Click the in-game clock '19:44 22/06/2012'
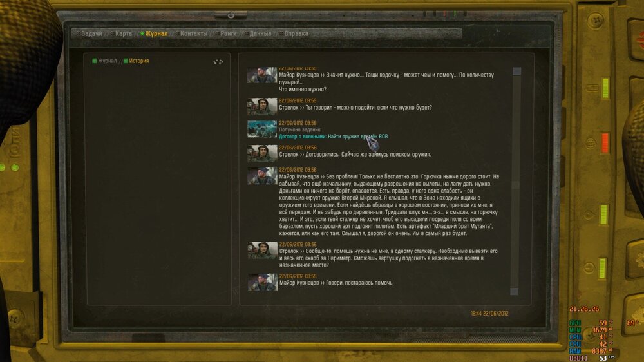The height and width of the screenshot is (362, 644). tap(489, 314)
